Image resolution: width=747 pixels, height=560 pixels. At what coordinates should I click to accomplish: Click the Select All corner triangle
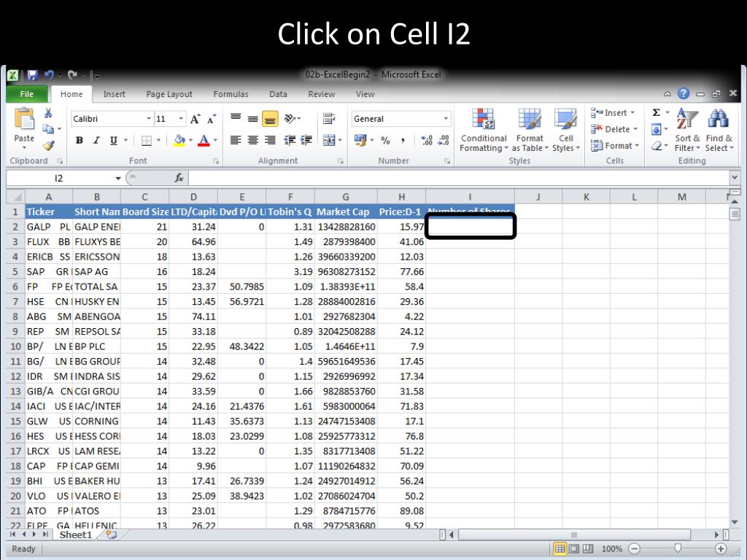[16, 197]
